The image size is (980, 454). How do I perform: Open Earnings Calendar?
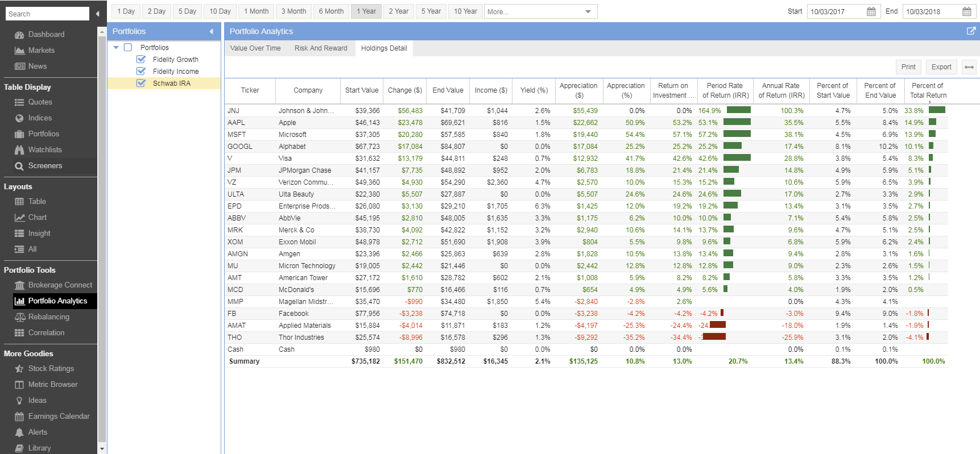(59, 416)
